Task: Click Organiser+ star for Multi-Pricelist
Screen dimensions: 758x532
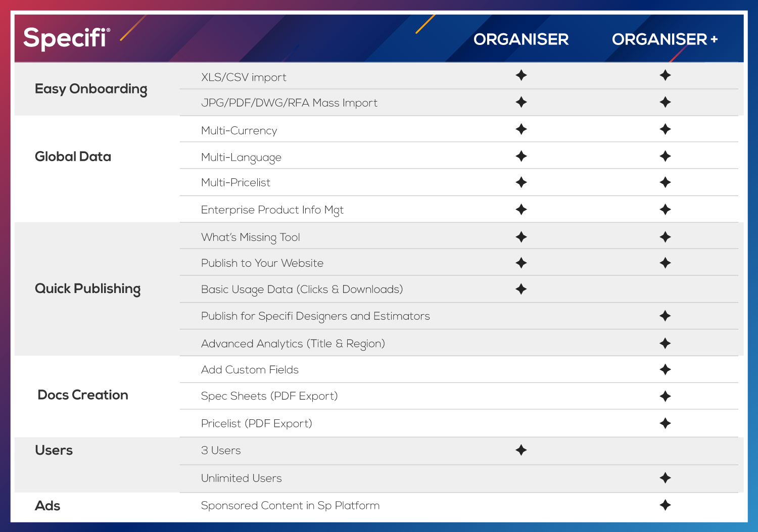Action: (x=665, y=182)
